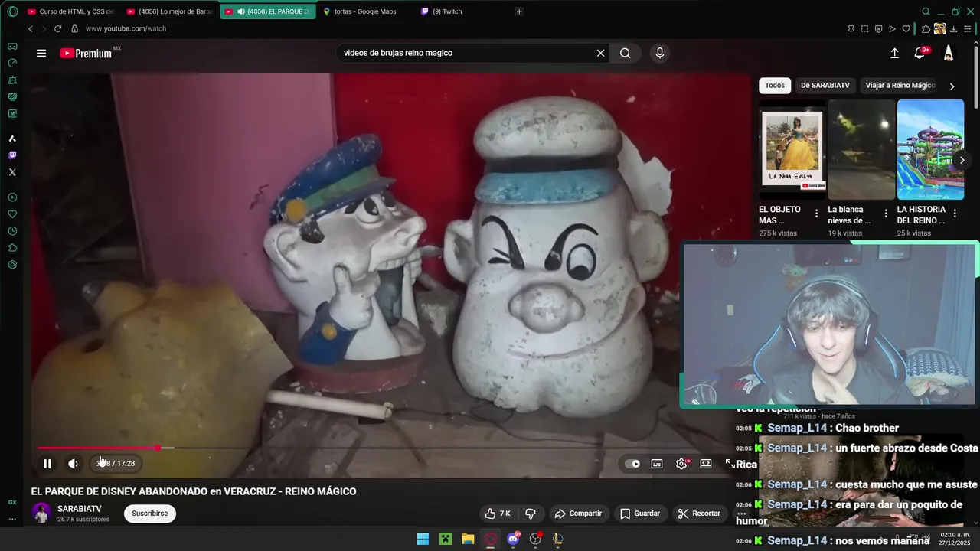Toggle theater mode button
The image size is (980, 551).
(x=706, y=463)
